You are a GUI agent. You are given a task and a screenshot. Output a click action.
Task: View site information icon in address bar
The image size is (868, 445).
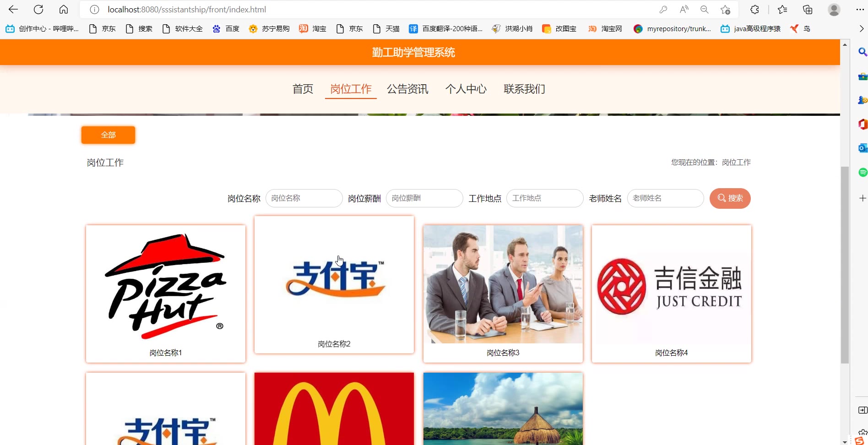pyautogui.click(x=94, y=10)
